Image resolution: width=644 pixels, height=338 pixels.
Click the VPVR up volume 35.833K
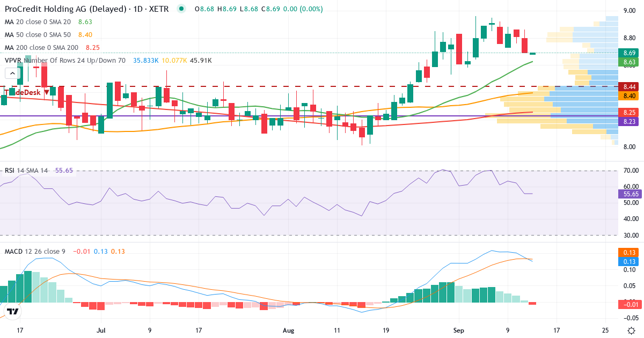pyautogui.click(x=146, y=61)
